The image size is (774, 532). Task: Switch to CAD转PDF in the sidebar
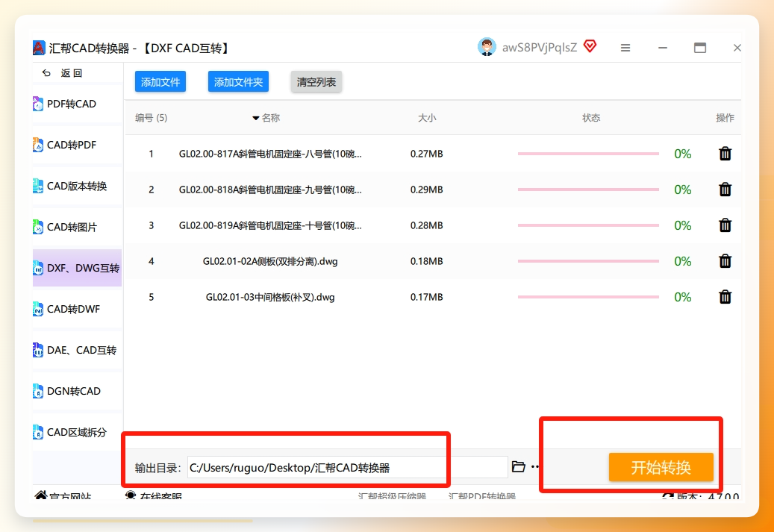click(x=77, y=145)
